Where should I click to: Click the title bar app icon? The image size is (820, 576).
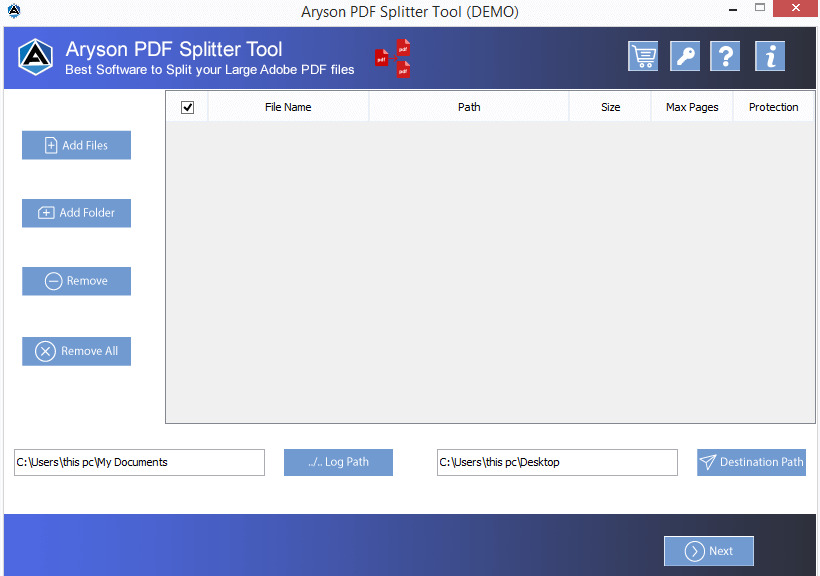[x=14, y=10]
